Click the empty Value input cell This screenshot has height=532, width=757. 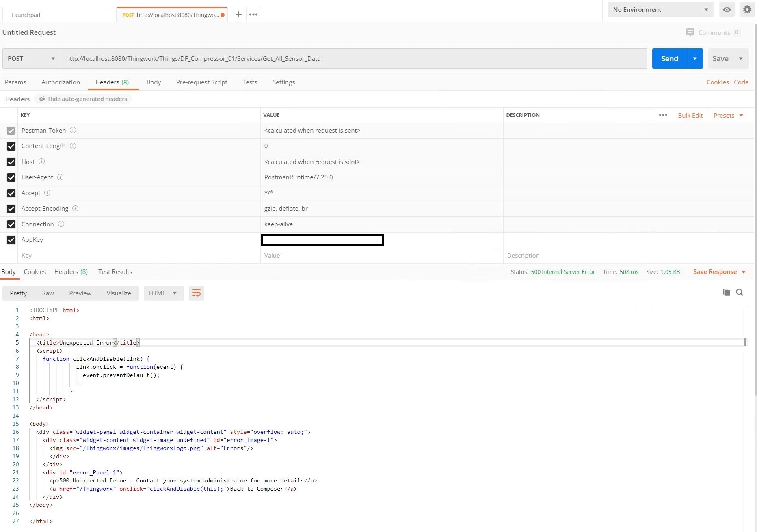382,255
